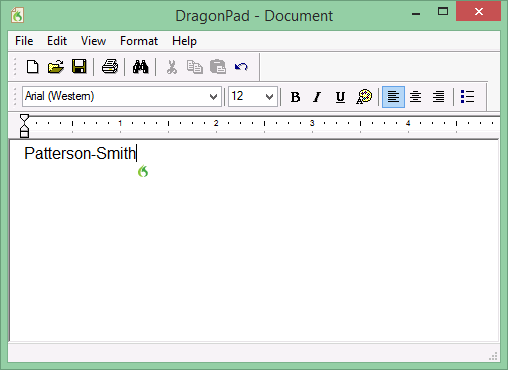The image size is (508, 370).
Task: Open the Edit menu
Action: (x=57, y=41)
